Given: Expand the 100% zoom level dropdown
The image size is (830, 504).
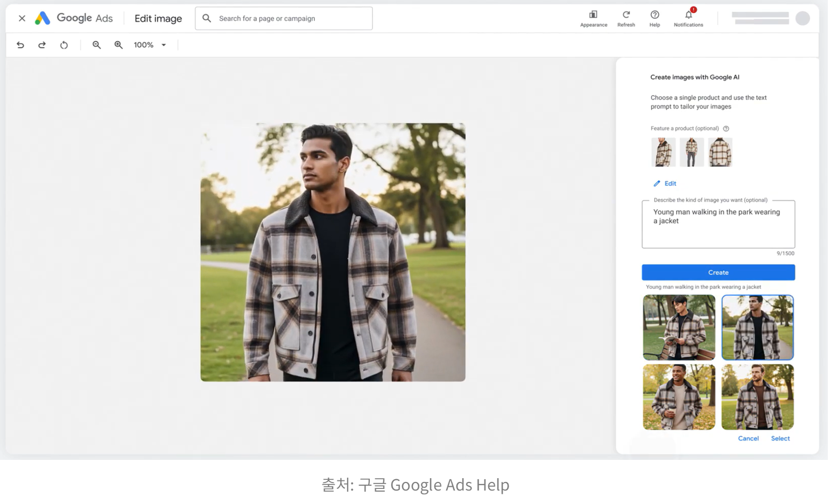Looking at the screenshot, I should tap(164, 45).
